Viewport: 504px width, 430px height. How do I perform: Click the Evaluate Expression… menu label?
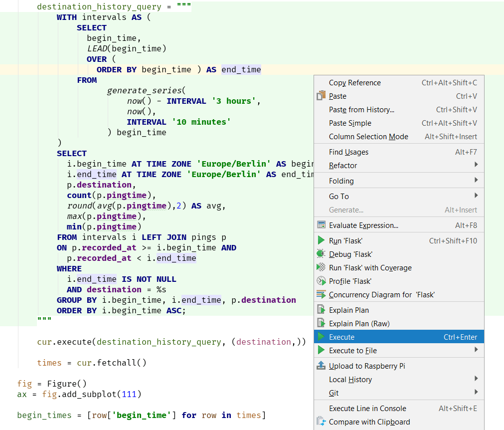pos(363,225)
